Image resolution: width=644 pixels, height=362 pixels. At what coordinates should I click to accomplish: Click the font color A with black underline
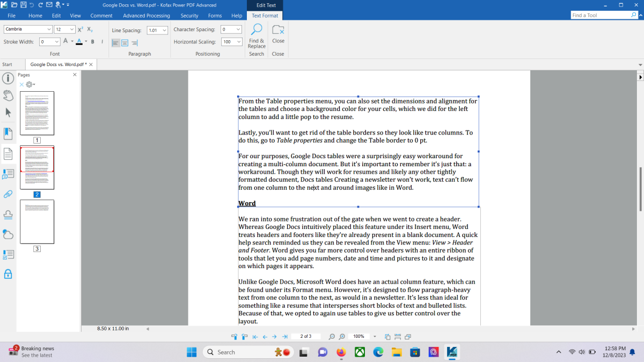click(79, 41)
